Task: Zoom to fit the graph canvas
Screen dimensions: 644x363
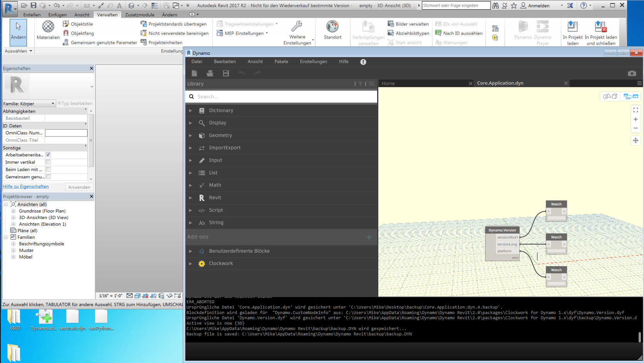Action: click(636, 110)
